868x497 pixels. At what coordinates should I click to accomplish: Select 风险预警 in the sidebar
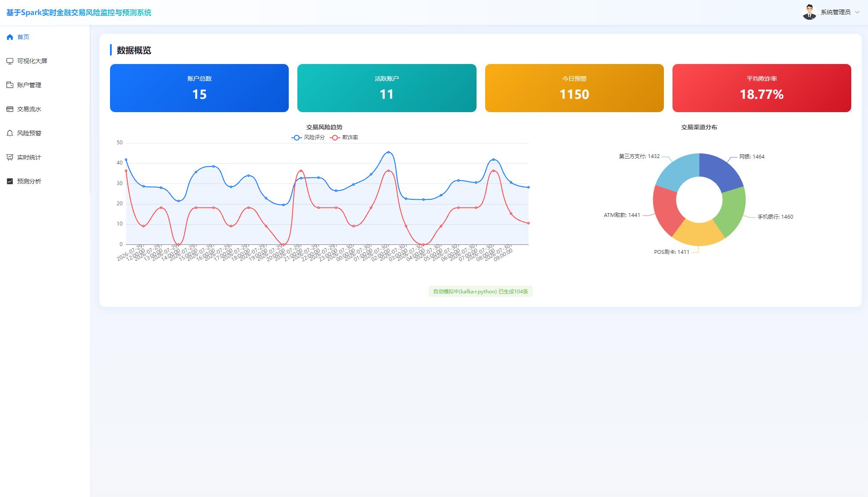pos(45,133)
